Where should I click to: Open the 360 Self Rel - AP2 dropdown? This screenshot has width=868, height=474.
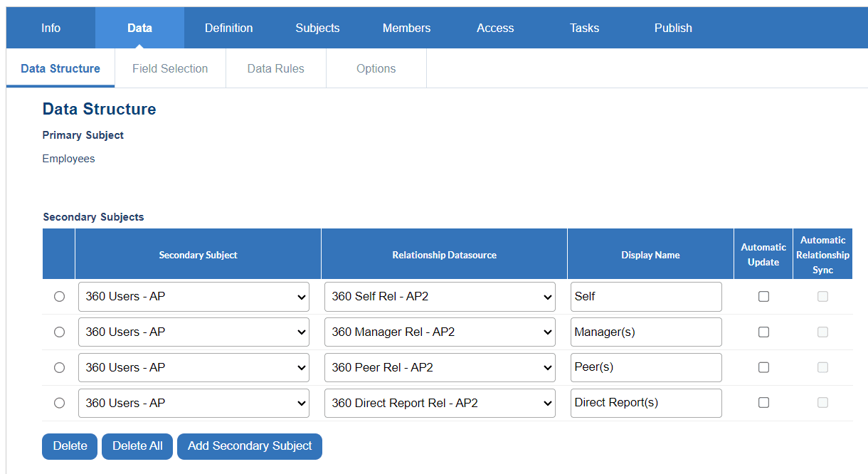tap(440, 297)
